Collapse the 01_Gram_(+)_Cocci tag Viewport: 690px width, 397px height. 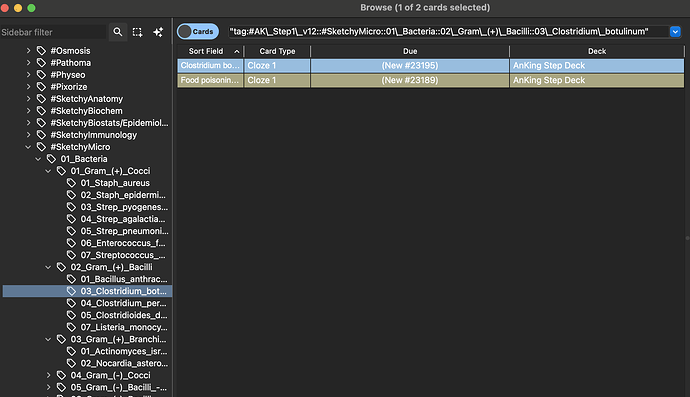coord(48,171)
